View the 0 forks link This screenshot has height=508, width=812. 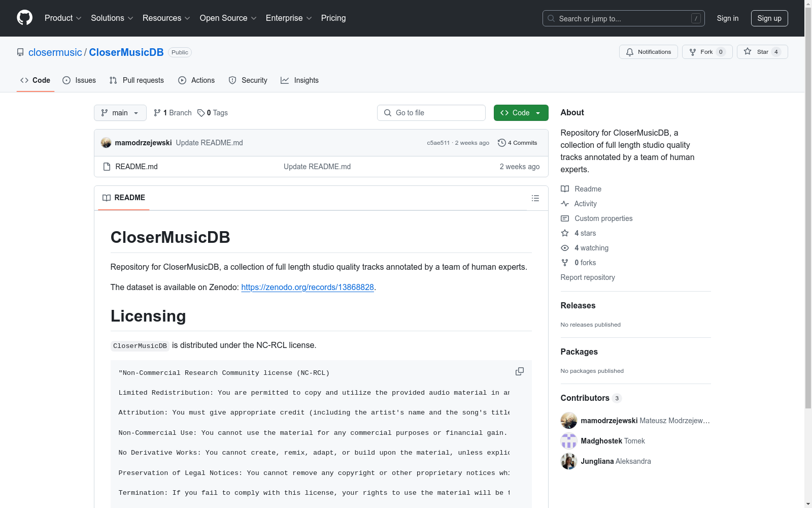(579, 263)
